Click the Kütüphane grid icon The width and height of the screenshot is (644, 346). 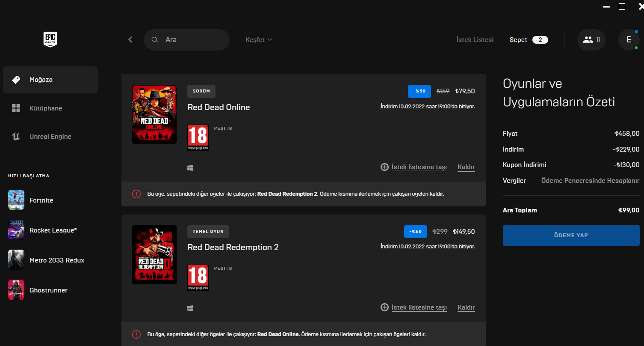16,108
